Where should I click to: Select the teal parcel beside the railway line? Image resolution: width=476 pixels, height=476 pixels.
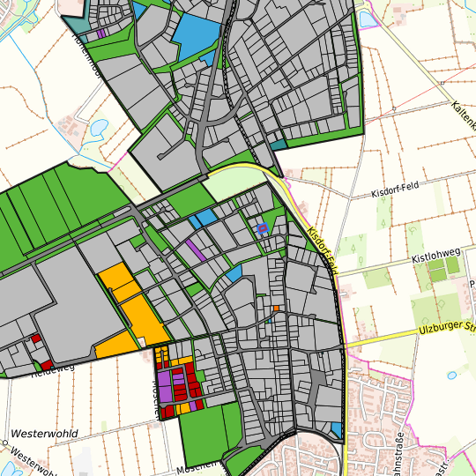279,145
